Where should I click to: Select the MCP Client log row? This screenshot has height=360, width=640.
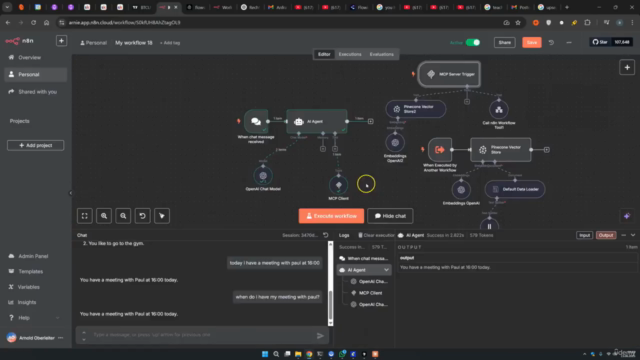coord(367,293)
